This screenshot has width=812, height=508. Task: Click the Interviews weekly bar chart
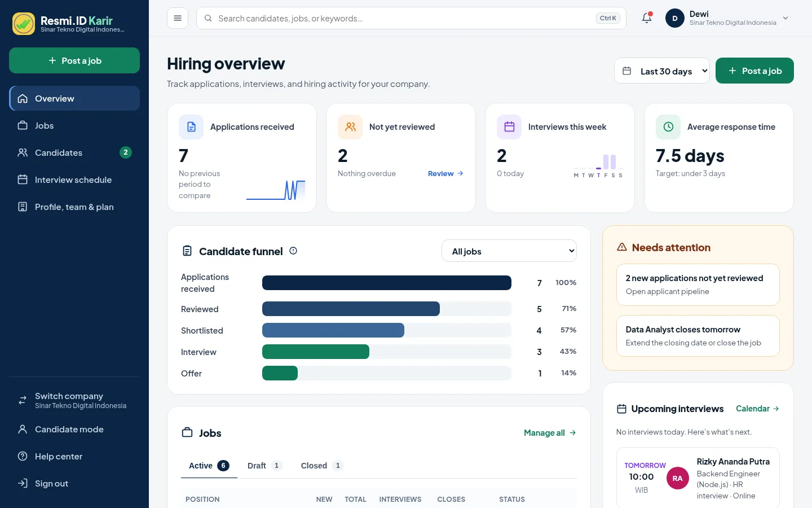click(x=598, y=166)
